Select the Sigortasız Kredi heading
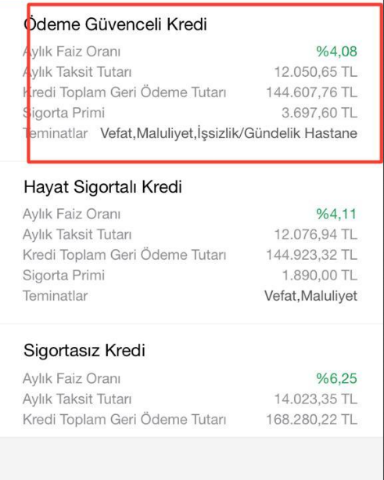 coord(84,350)
